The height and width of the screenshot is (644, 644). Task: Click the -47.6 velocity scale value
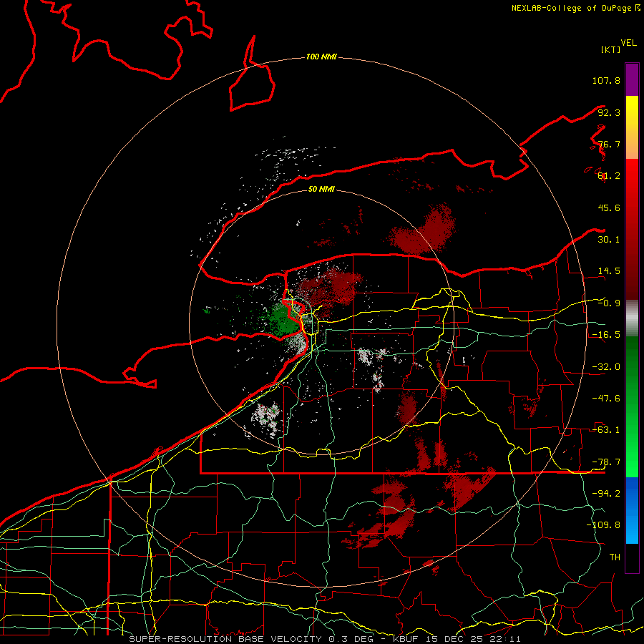click(x=606, y=399)
